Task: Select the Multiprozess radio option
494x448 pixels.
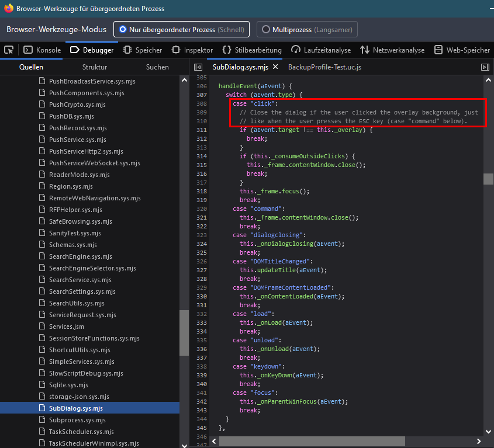Action: 307,29
